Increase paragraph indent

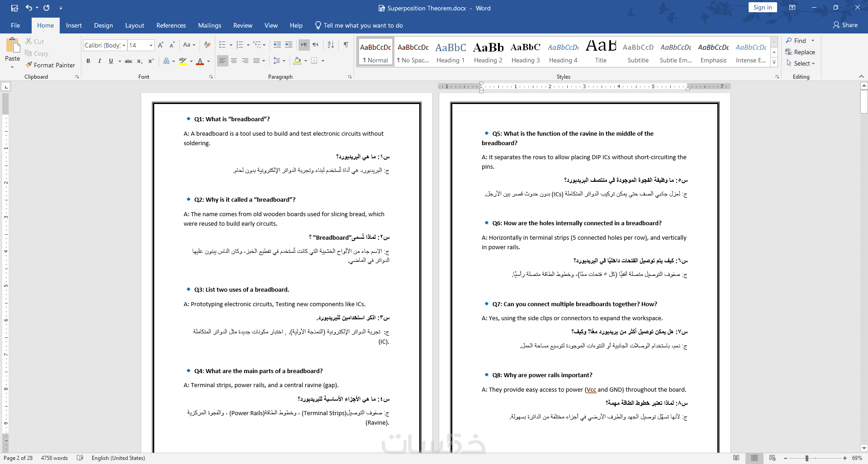[289, 45]
